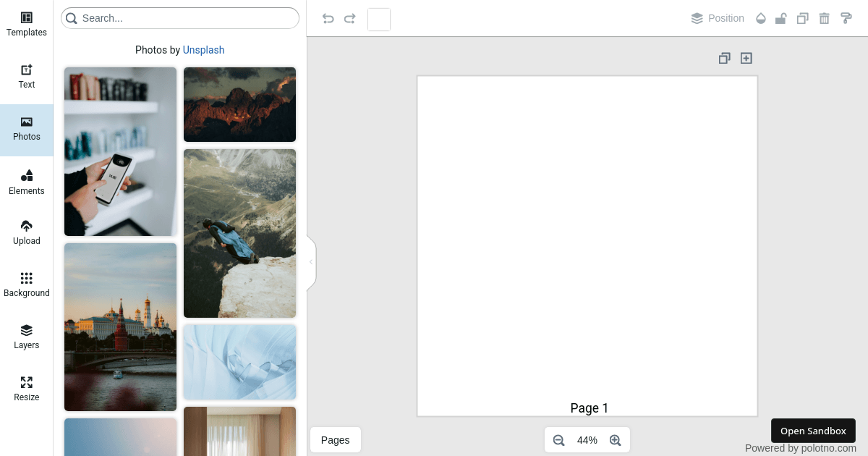The height and width of the screenshot is (456, 868).
Task: Open the 44% zoom level menu
Action: click(x=587, y=440)
